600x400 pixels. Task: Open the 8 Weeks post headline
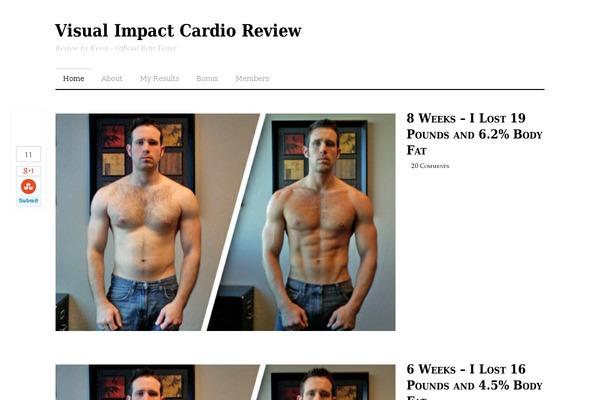pos(474,134)
